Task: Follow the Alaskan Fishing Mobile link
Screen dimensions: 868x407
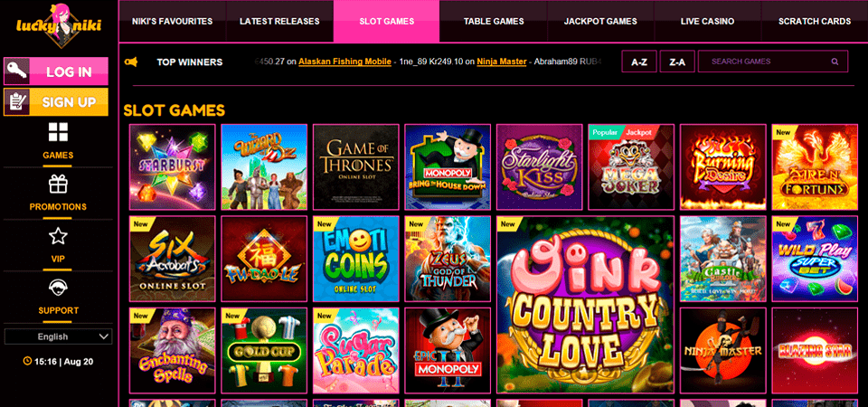Action: (x=344, y=62)
